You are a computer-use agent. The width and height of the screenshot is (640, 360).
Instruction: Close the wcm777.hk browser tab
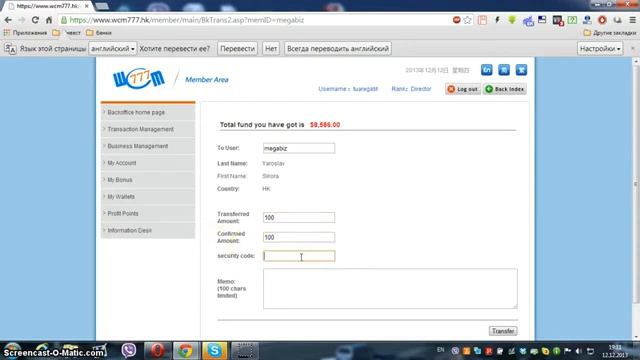[87, 6]
